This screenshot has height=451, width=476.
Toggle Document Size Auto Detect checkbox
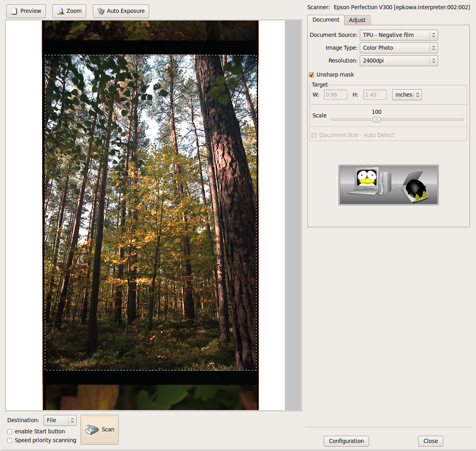point(314,136)
